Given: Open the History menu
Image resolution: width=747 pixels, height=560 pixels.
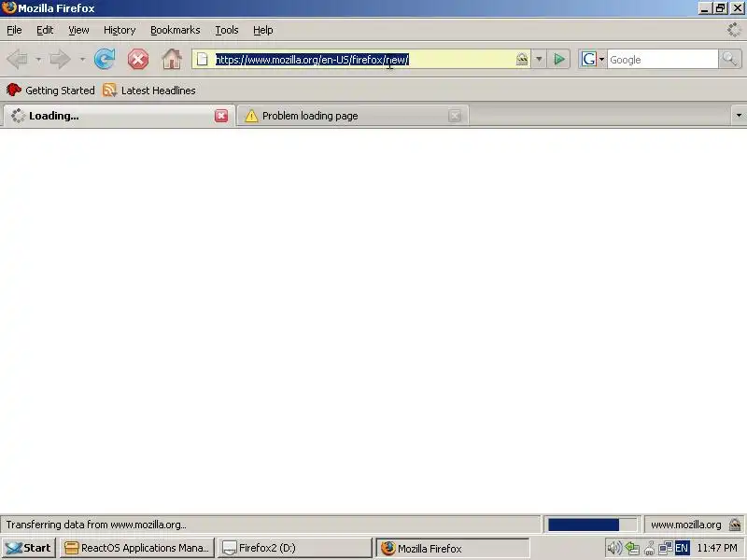Looking at the screenshot, I should point(120,30).
